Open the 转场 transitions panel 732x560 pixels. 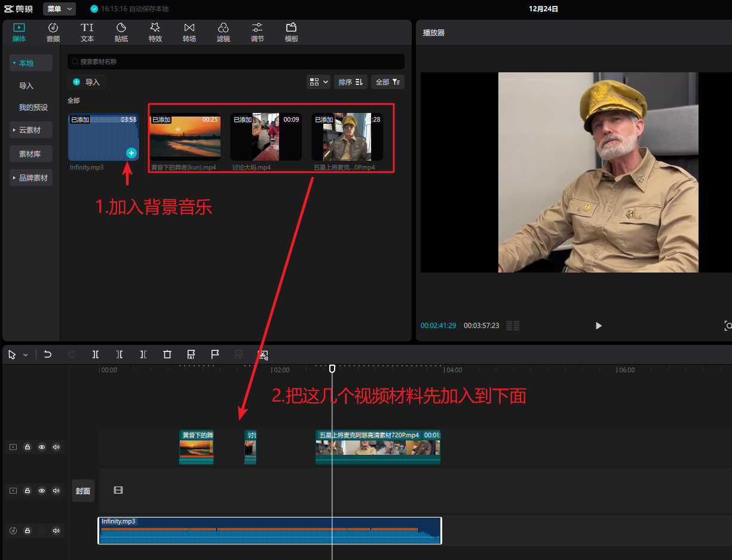pyautogui.click(x=189, y=32)
